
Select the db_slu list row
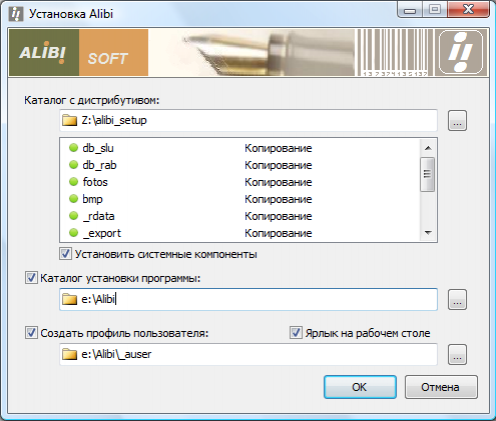click(240, 148)
